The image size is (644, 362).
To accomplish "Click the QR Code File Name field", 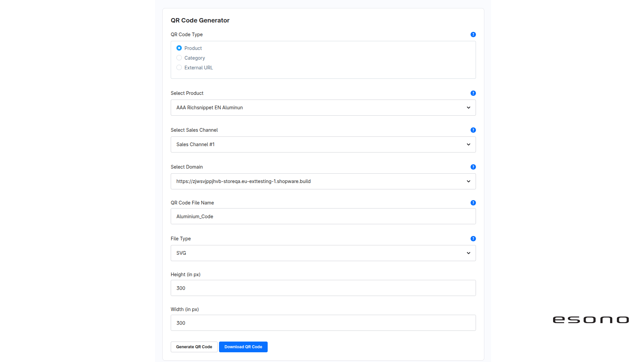I will 323,216.
